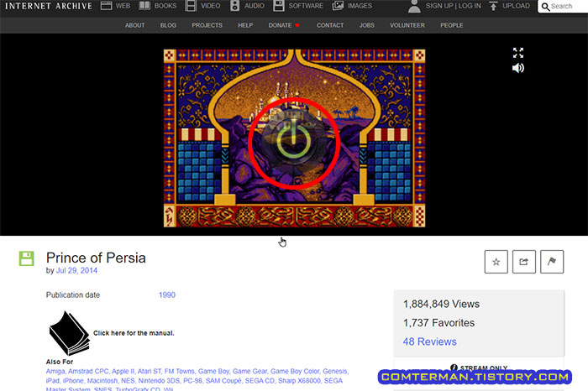Open the FM Towns link

pos(179,371)
